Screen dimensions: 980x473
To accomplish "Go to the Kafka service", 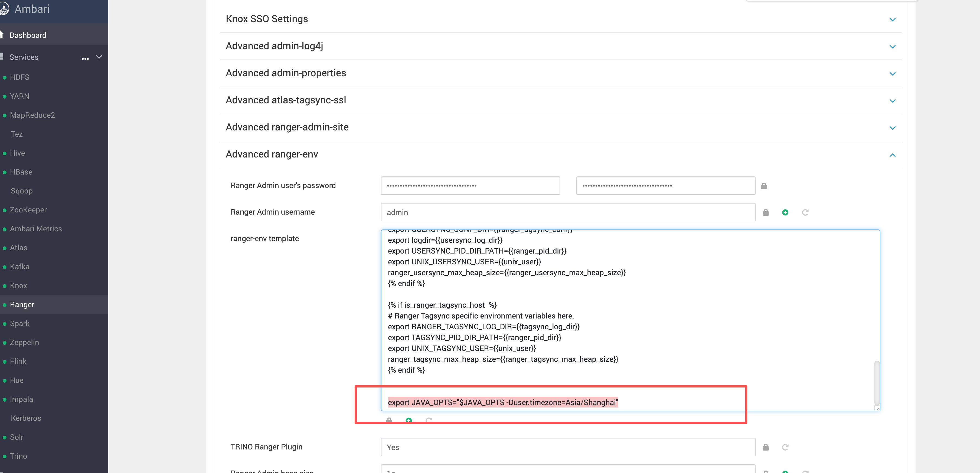I will (x=19, y=267).
